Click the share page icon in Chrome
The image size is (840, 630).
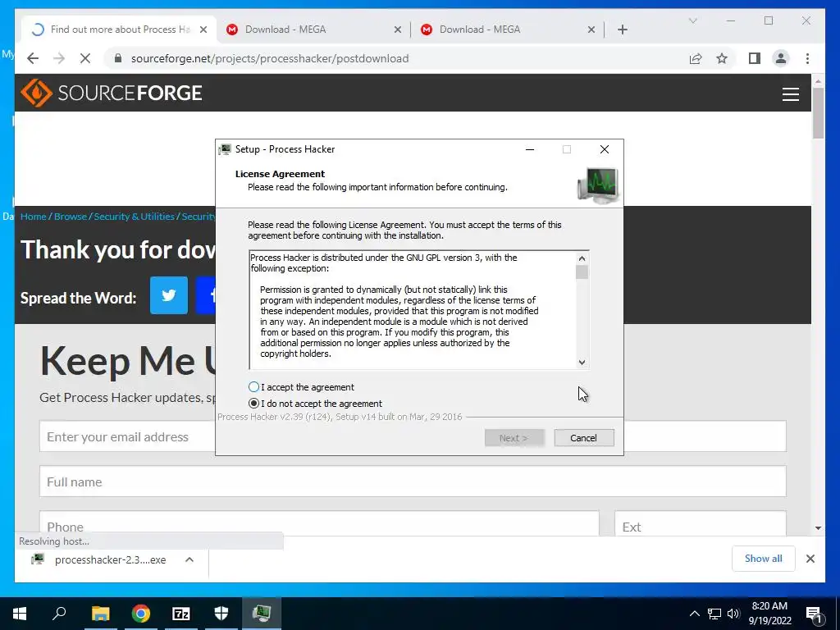click(x=696, y=58)
